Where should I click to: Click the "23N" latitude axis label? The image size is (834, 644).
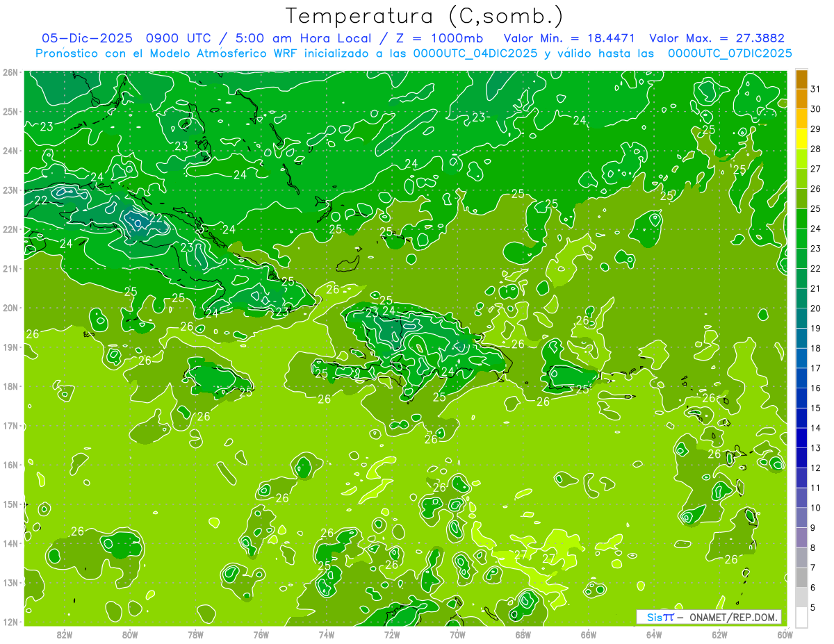coord(10,190)
